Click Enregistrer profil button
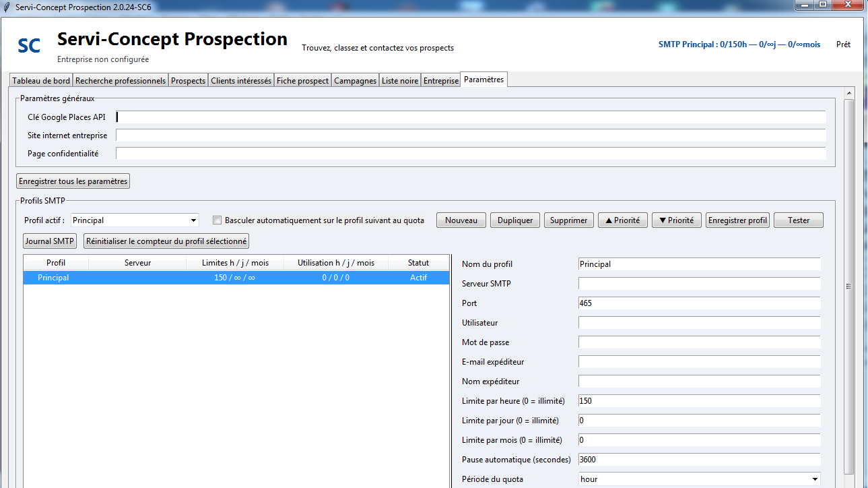Viewport: 868px width, 488px height. pyautogui.click(x=738, y=220)
